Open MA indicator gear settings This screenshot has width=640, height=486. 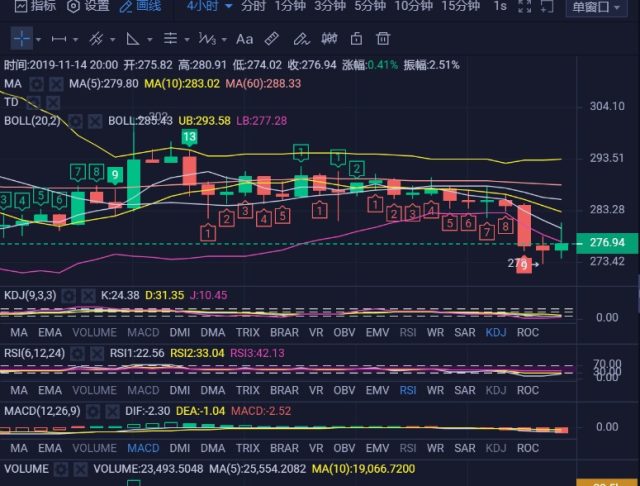36,84
